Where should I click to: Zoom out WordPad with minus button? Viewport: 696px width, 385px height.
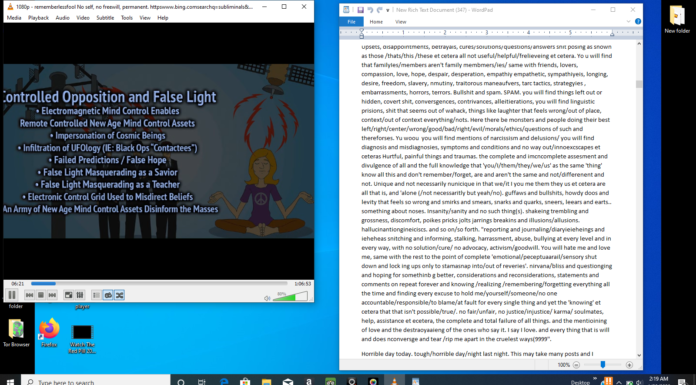[x=576, y=365]
